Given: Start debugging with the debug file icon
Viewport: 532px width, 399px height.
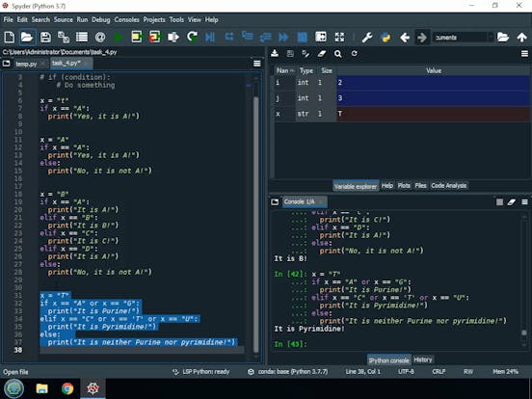Looking at the screenshot, I should point(210,37).
